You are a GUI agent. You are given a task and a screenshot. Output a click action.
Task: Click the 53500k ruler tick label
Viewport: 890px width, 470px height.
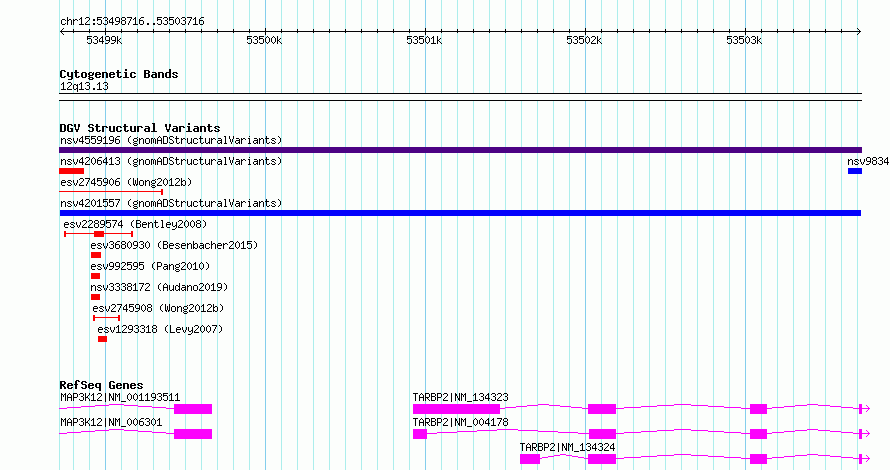coord(264,40)
